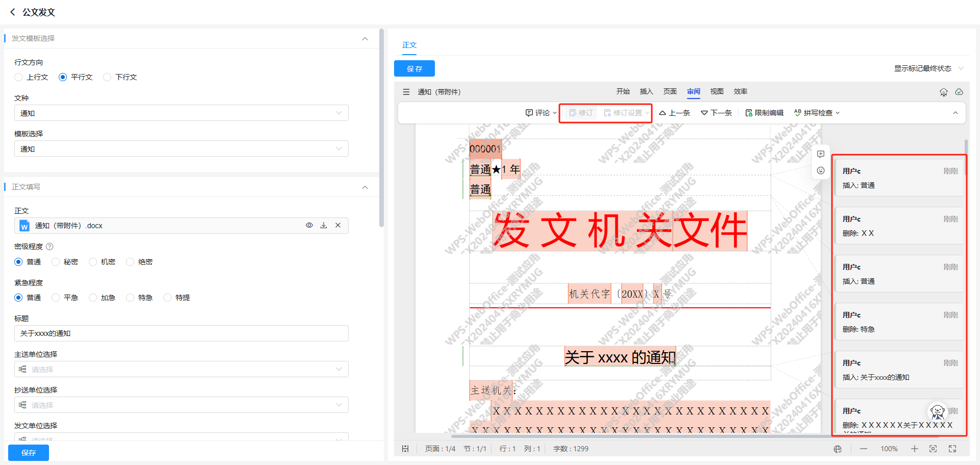Expand the 主送单位选择 dropdown

(181, 369)
